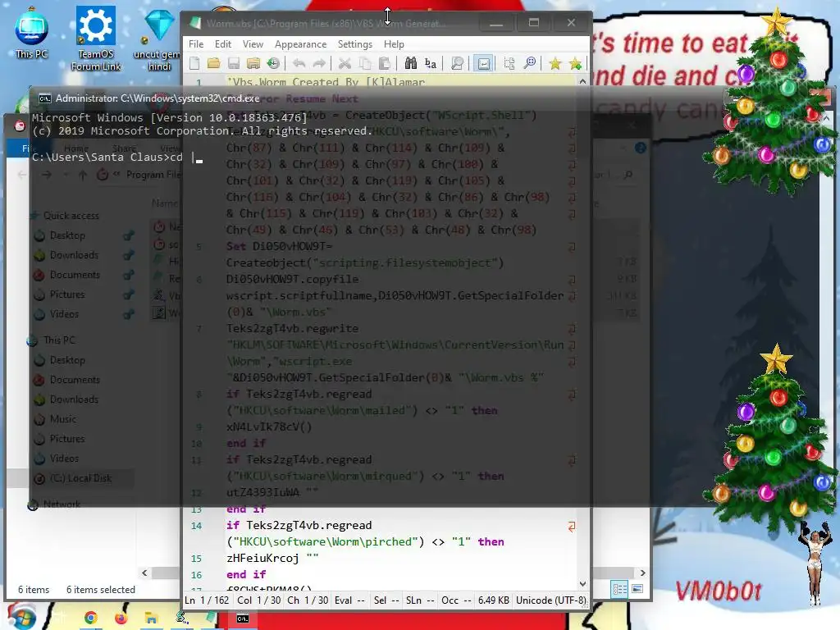
Task: Click Explorer horizontal scrollbar right arrow
Action: (x=642, y=573)
